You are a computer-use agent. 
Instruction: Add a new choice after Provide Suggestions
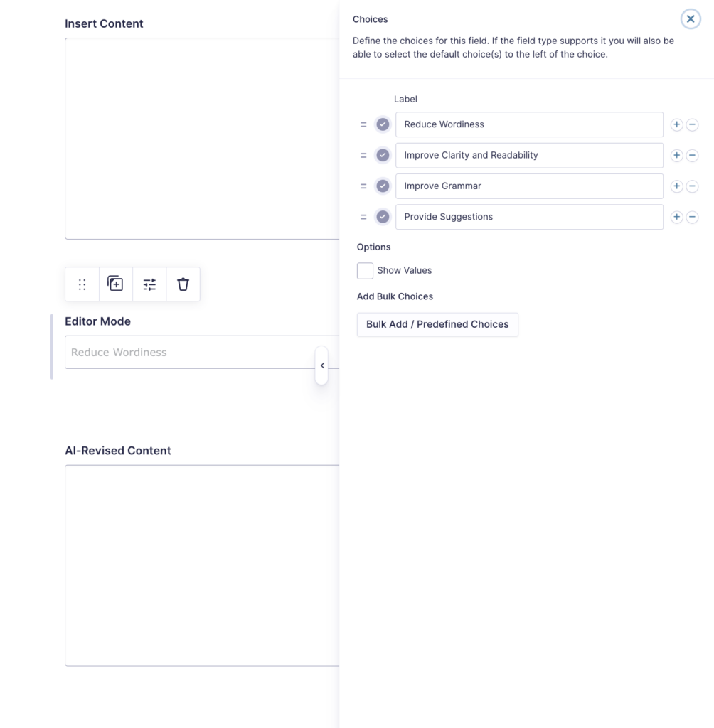click(676, 217)
